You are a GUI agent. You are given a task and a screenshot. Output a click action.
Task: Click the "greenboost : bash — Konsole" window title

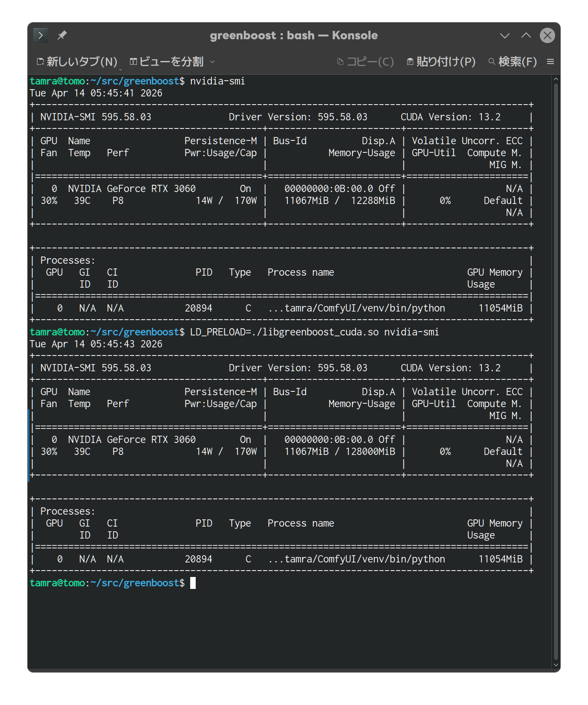293,35
